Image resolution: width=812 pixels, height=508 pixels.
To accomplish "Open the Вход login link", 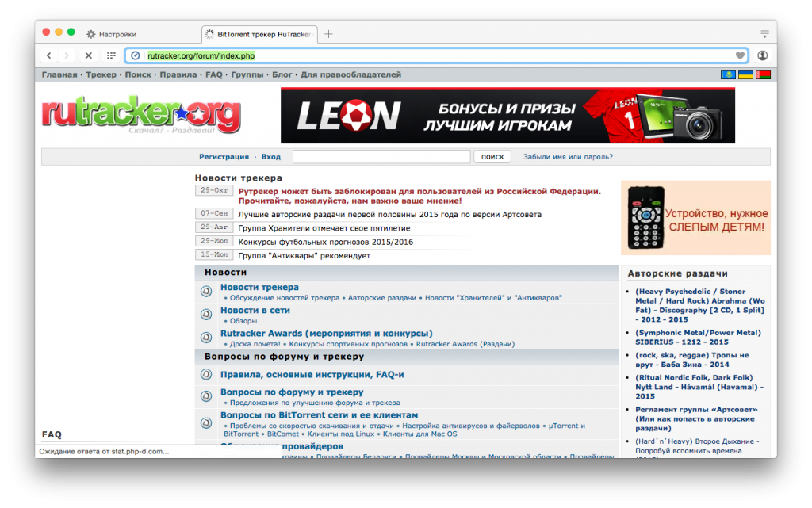I will pyautogui.click(x=271, y=157).
